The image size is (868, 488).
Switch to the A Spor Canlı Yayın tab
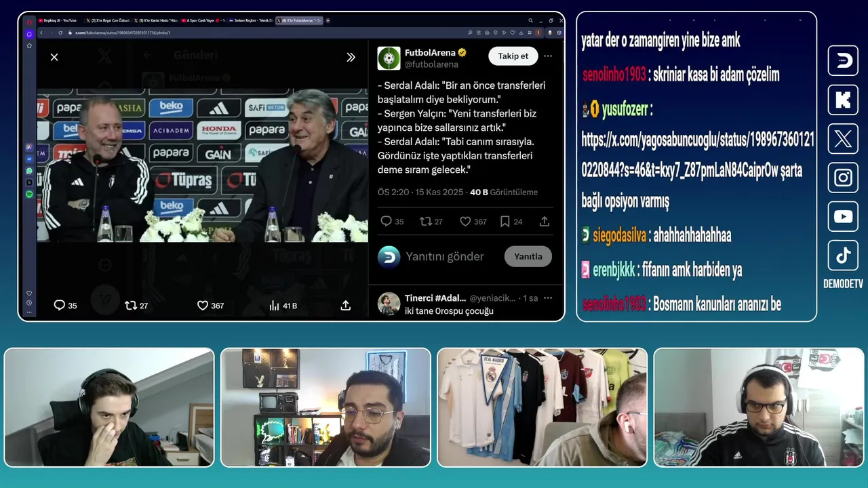tap(204, 20)
